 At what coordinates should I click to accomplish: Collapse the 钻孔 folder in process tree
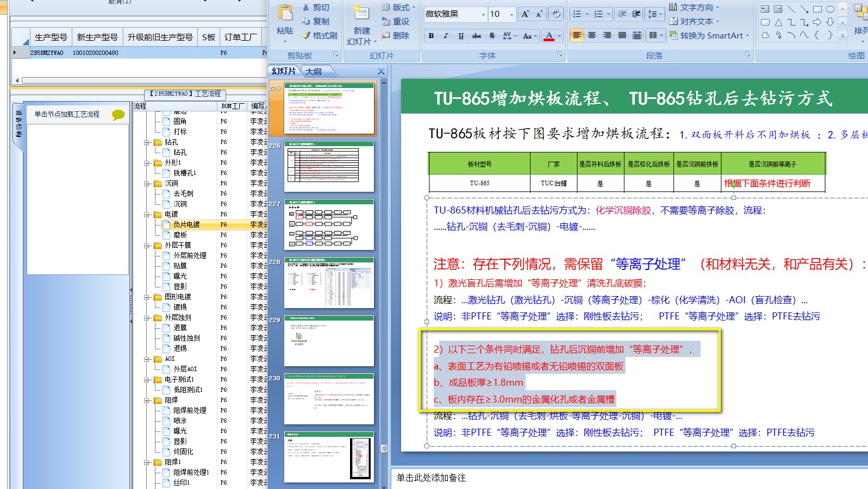click(x=147, y=142)
